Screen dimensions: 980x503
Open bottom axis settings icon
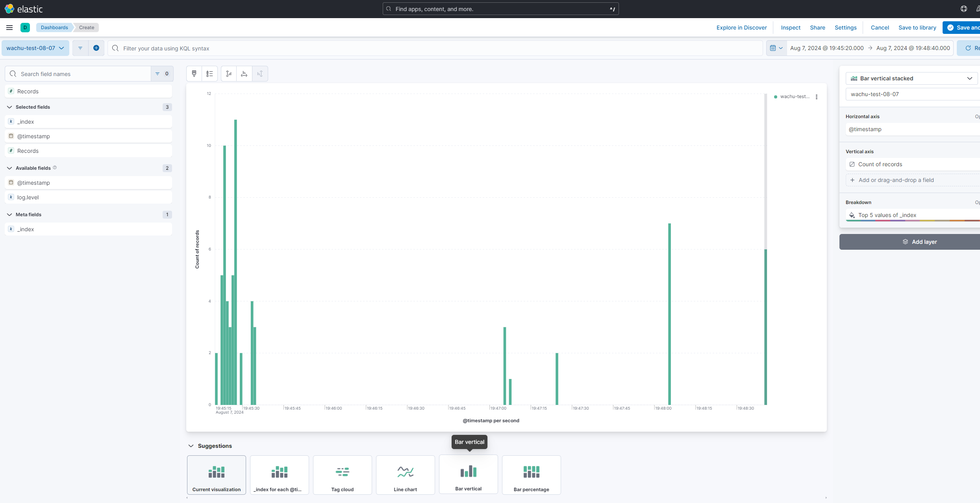(244, 74)
